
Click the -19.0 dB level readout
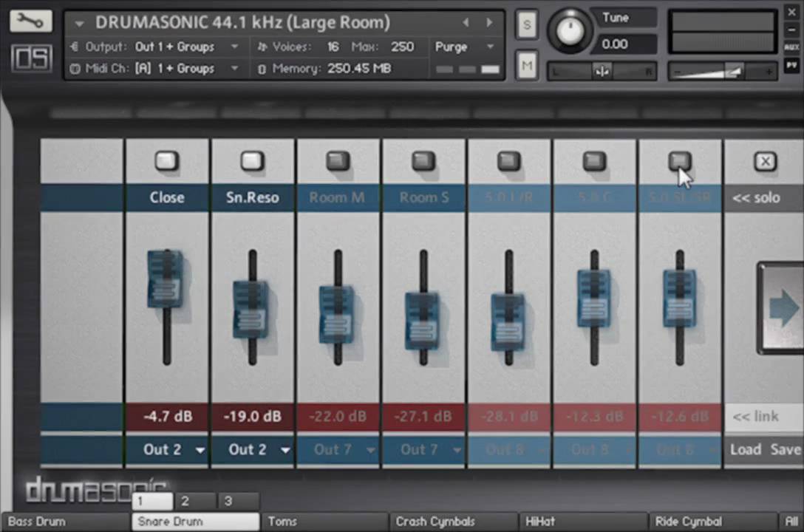[x=252, y=416]
